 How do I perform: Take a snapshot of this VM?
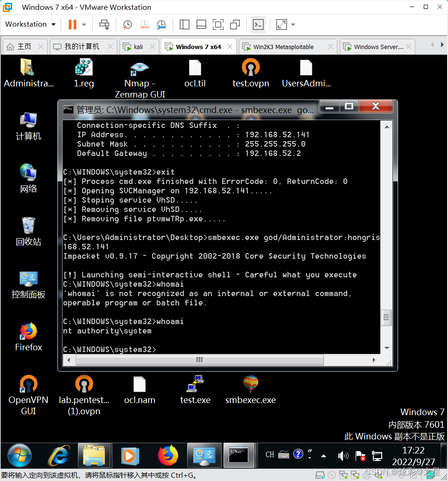pyautogui.click(x=127, y=25)
